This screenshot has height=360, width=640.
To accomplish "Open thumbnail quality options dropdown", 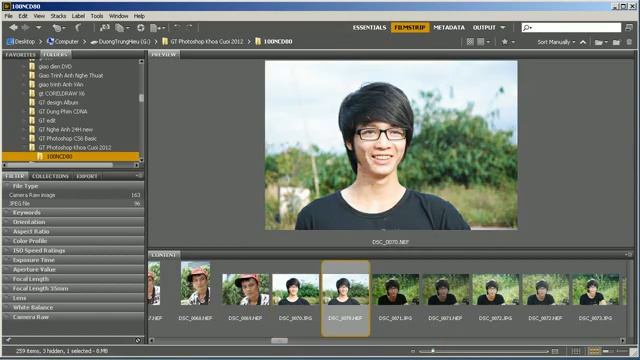I will pyautogui.click(x=484, y=42).
